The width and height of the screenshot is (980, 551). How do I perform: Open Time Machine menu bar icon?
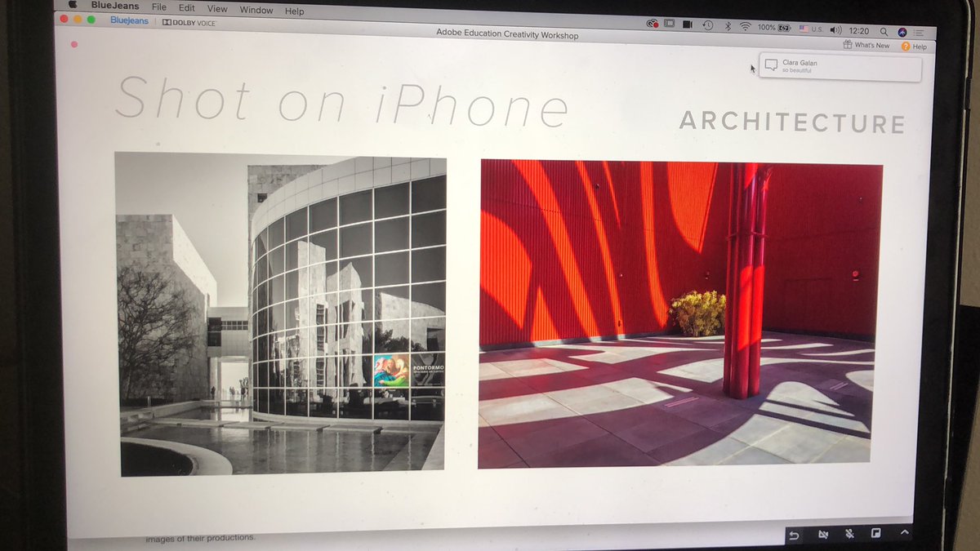(707, 26)
